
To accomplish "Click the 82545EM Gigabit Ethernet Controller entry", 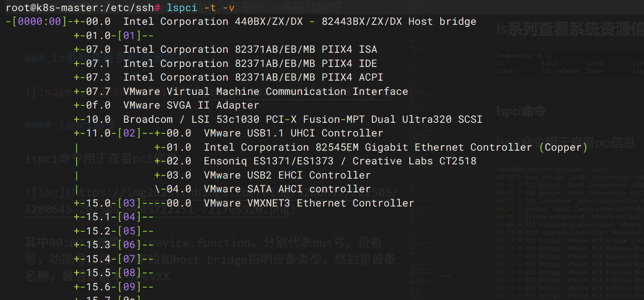I will 395,147.
